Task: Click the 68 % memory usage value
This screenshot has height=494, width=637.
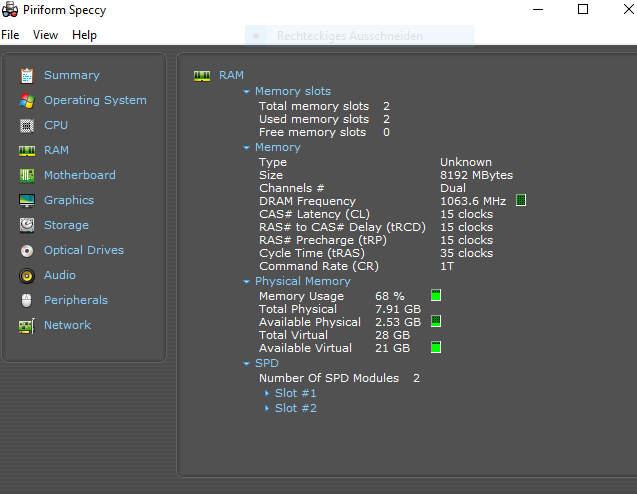Action: click(x=390, y=296)
